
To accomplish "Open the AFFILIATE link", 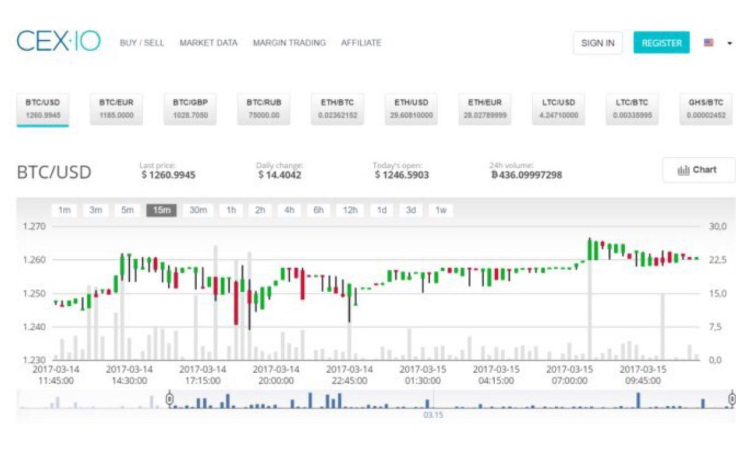I will click(x=361, y=43).
